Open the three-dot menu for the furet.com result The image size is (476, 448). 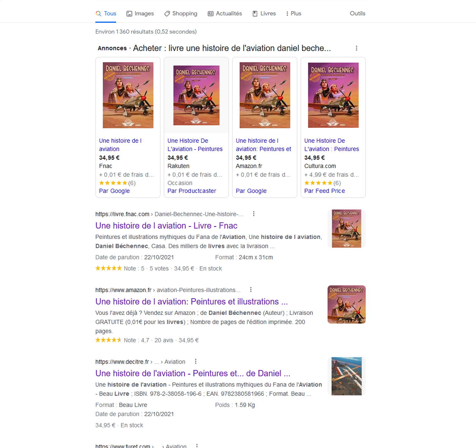197,446
